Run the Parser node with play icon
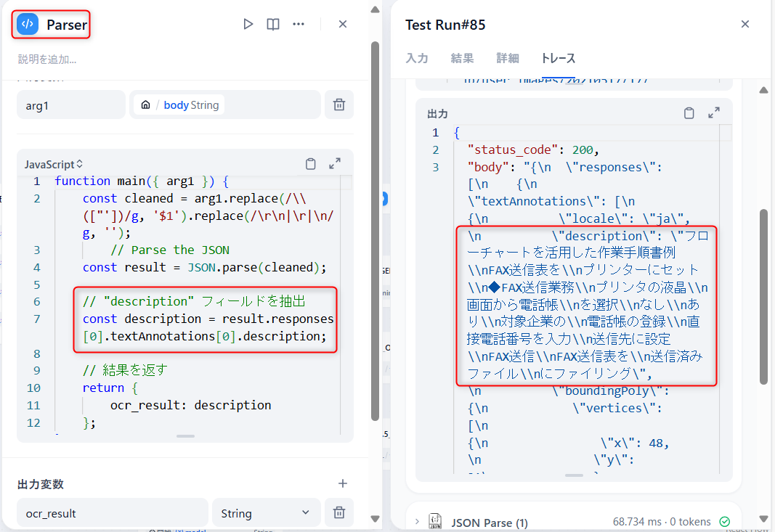The height and width of the screenshot is (532, 775). pos(248,24)
